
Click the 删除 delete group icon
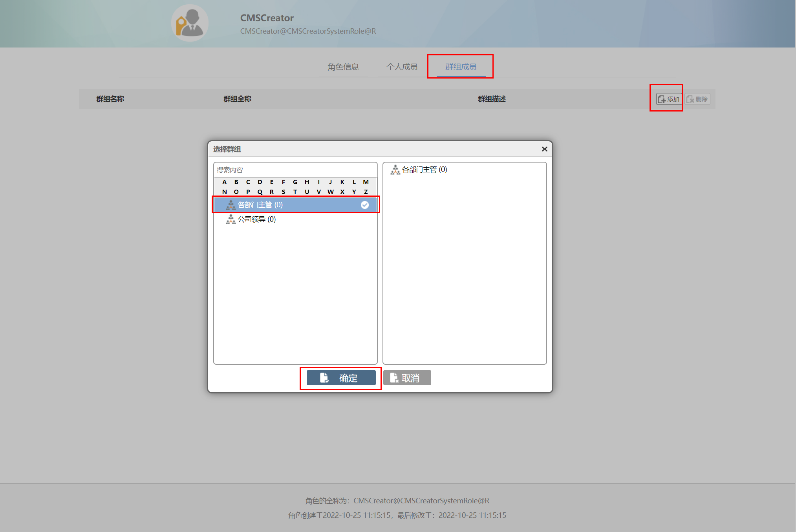coord(690,99)
